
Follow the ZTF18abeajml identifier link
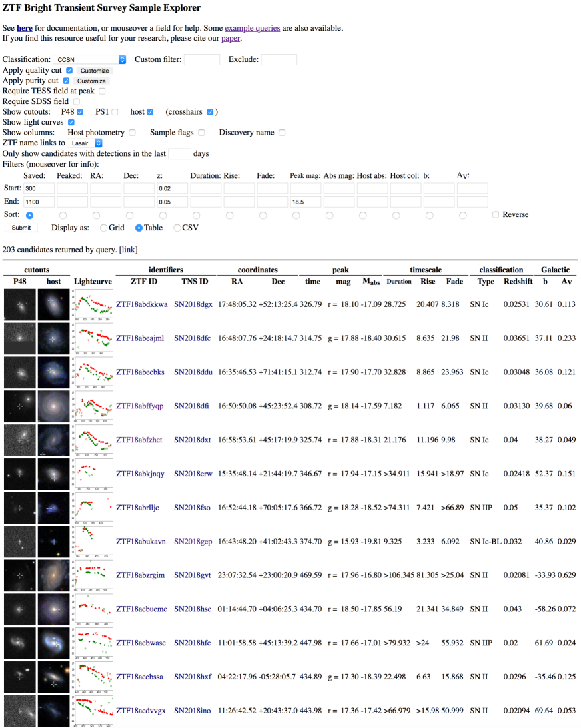139,338
